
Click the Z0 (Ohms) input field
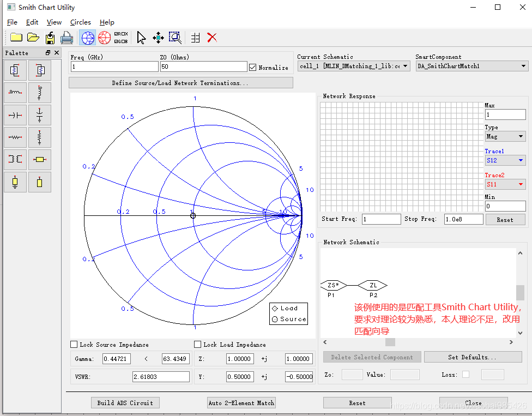pyautogui.click(x=203, y=67)
